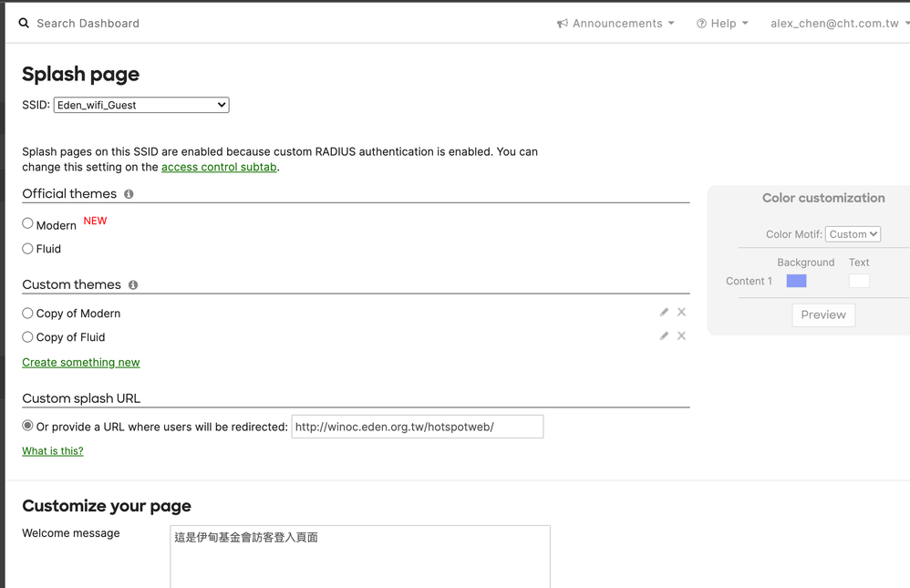Remove Copy of Fluid using its X icon

[x=681, y=335]
